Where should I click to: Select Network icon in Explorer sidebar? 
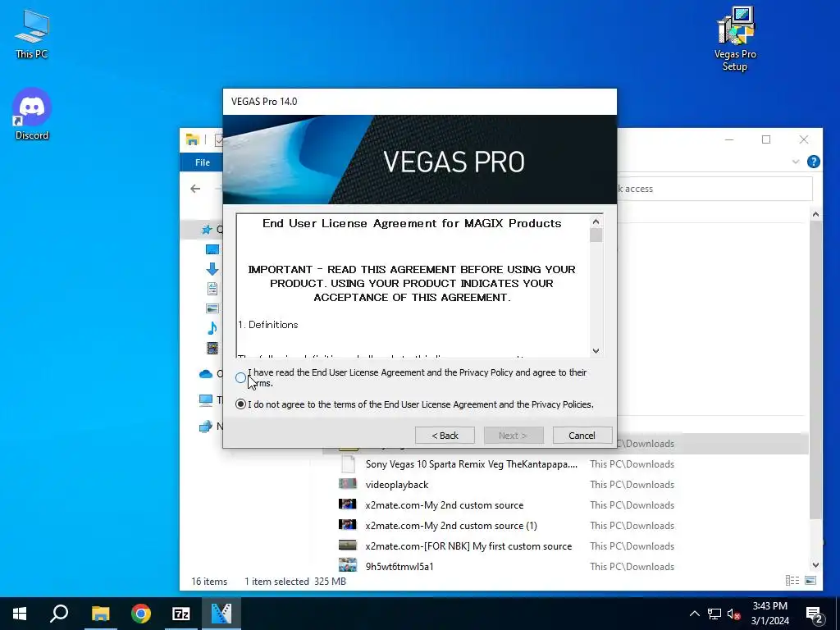(206, 427)
